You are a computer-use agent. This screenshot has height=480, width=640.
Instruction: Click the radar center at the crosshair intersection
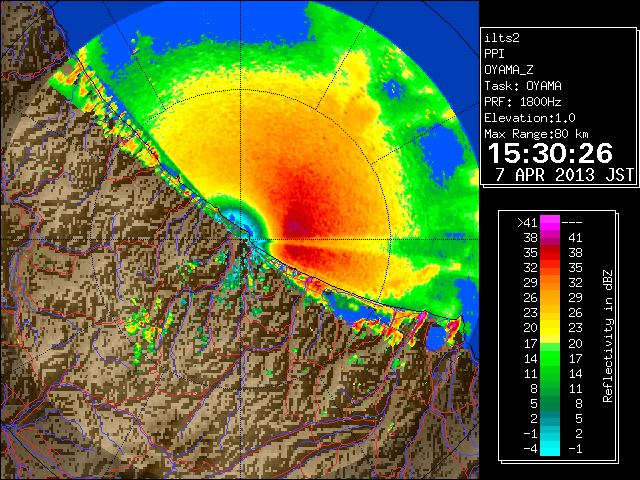pyautogui.click(x=240, y=240)
